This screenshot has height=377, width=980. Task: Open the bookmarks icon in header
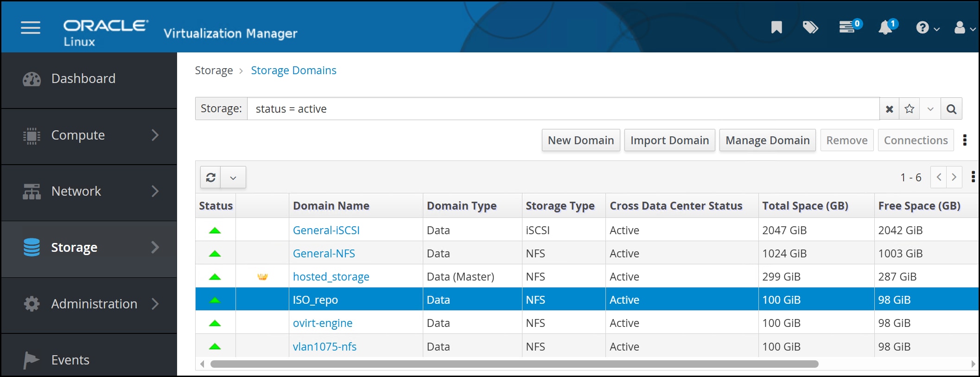pos(776,27)
